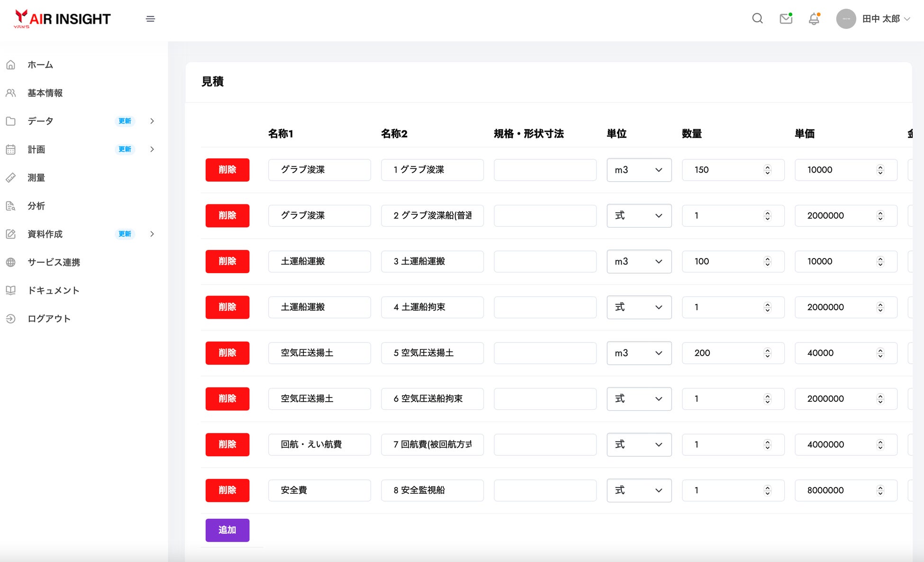The height and width of the screenshot is (562, 924).
Task: Click the ruler icon beside 測量
Action: coord(11,178)
